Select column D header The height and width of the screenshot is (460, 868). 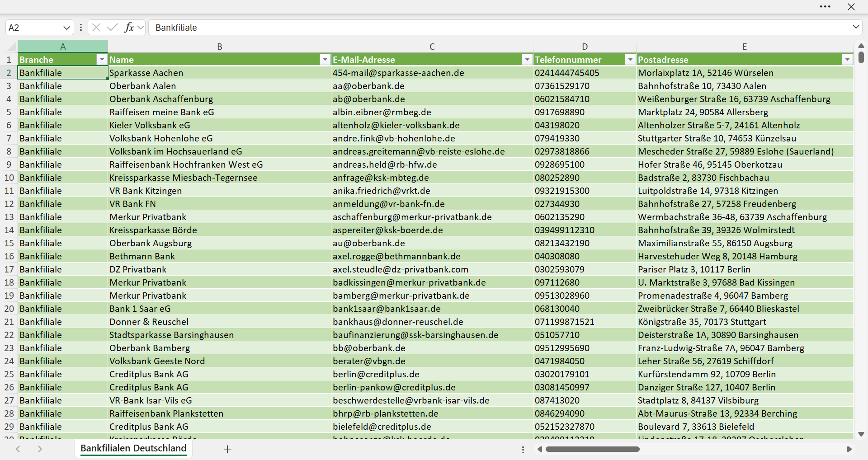click(x=585, y=46)
